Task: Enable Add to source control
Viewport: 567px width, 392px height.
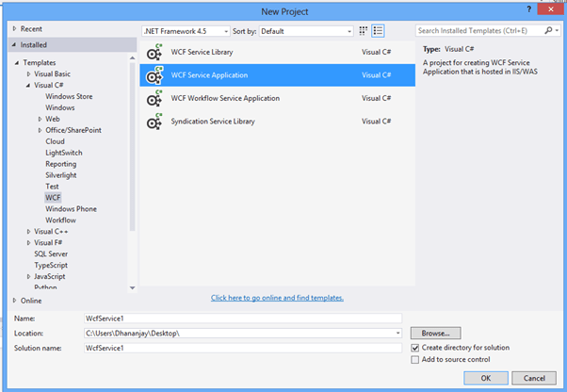Action: click(415, 360)
